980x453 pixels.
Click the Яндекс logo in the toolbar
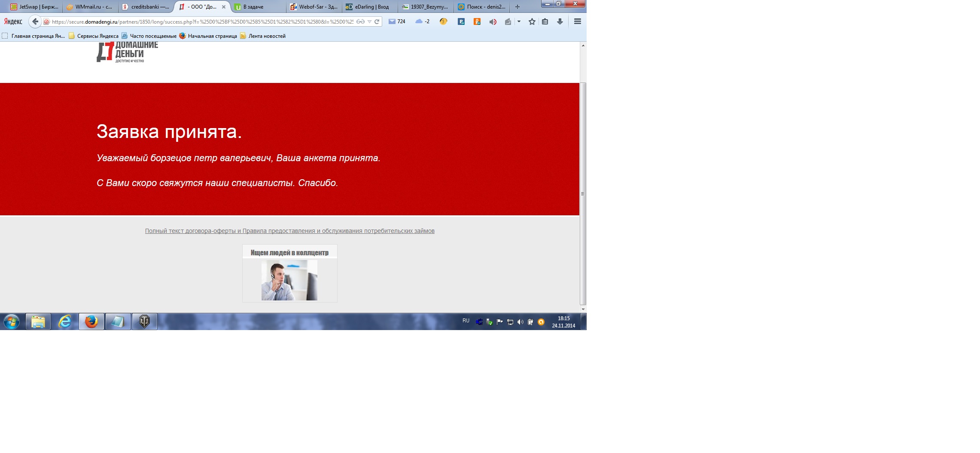click(13, 21)
